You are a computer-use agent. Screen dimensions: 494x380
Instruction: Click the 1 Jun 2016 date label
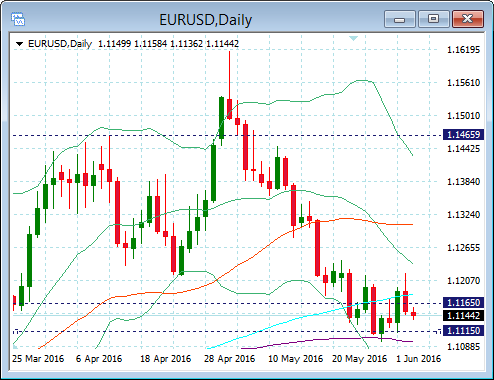pos(418,359)
